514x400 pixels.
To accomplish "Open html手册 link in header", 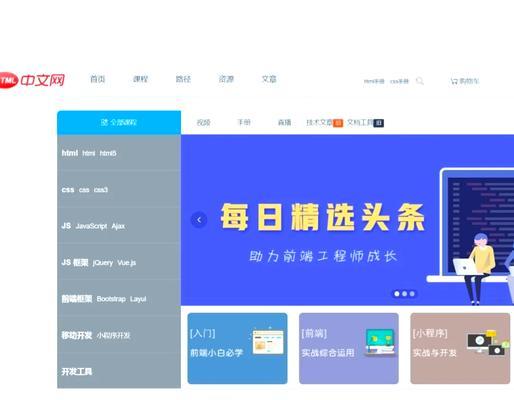I will pyautogui.click(x=374, y=81).
